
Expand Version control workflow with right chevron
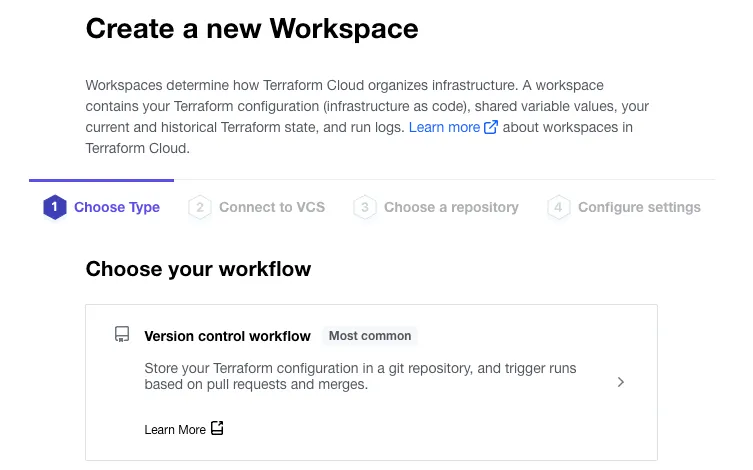(x=621, y=382)
